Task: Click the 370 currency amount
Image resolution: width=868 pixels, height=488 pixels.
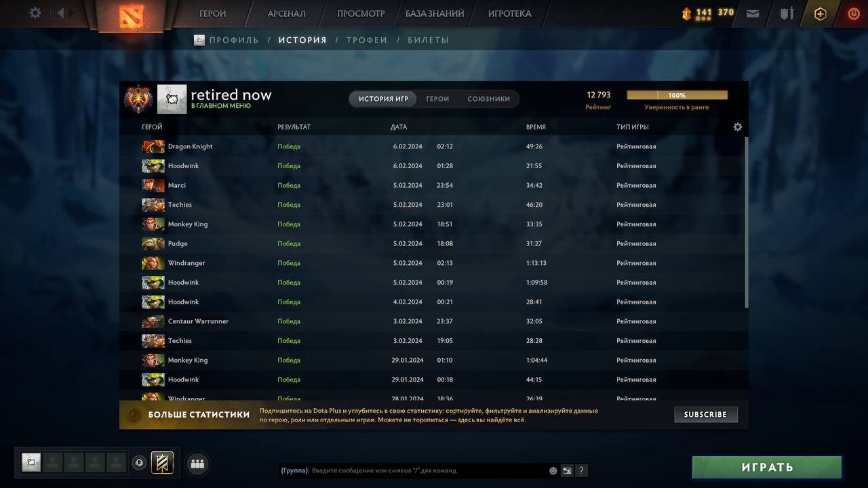Action: click(x=726, y=12)
